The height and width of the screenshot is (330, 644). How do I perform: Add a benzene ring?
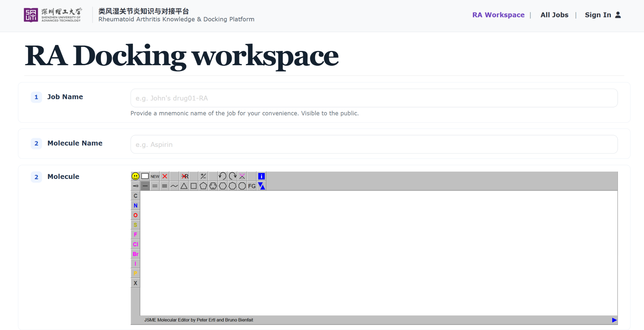point(213,186)
